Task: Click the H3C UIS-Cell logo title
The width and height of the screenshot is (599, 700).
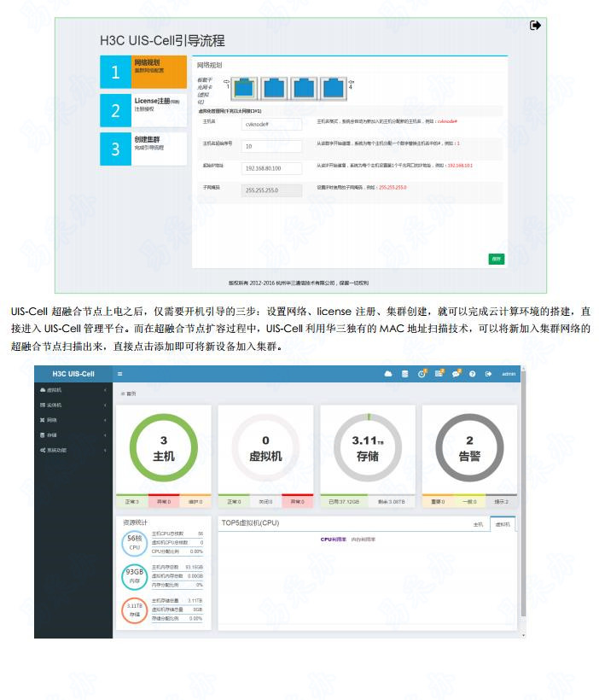Action: tap(73, 374)
